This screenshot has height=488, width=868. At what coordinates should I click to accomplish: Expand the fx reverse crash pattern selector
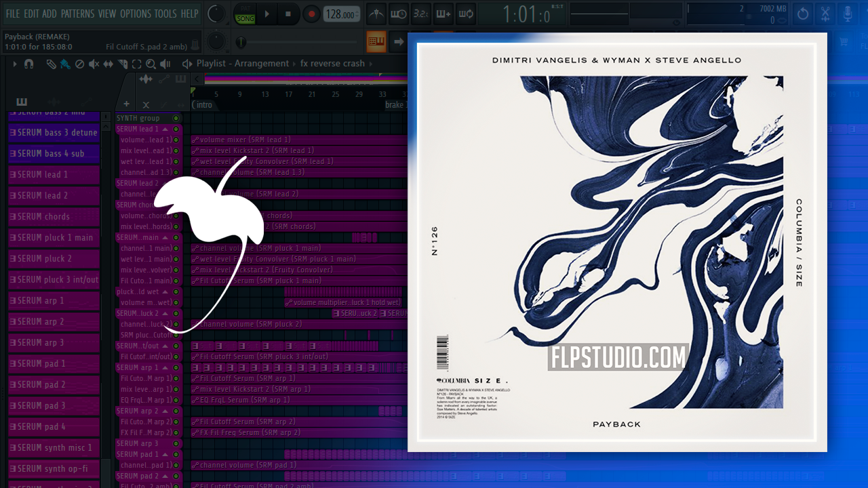coord(371,64)
